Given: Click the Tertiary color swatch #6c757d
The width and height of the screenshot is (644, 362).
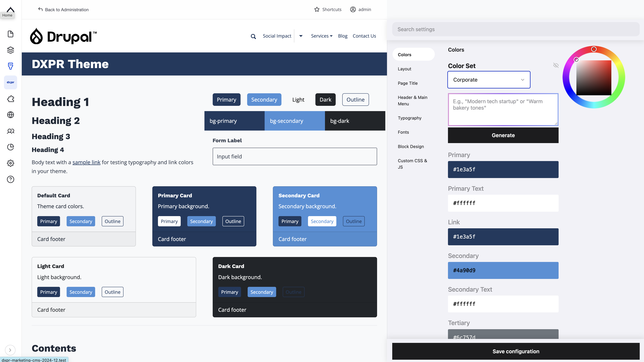Looking at the screenshot, I should pos(503,334).
